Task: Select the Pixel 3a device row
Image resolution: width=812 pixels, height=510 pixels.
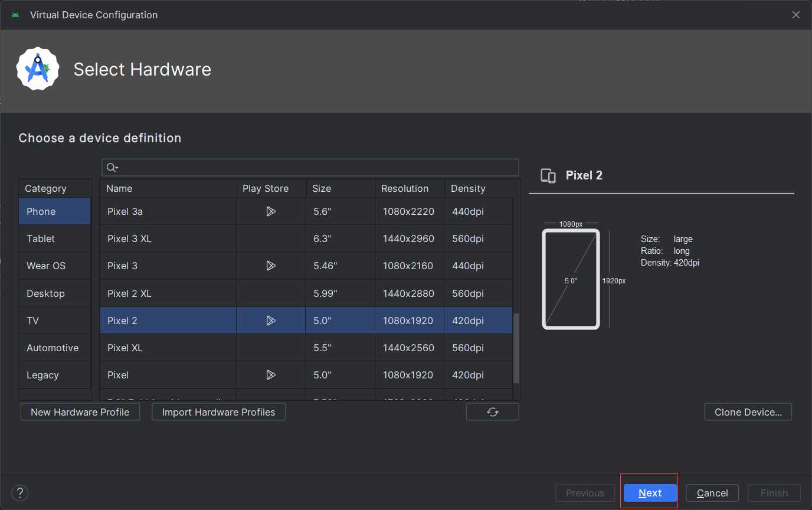Action: click(x=306, y=211)
